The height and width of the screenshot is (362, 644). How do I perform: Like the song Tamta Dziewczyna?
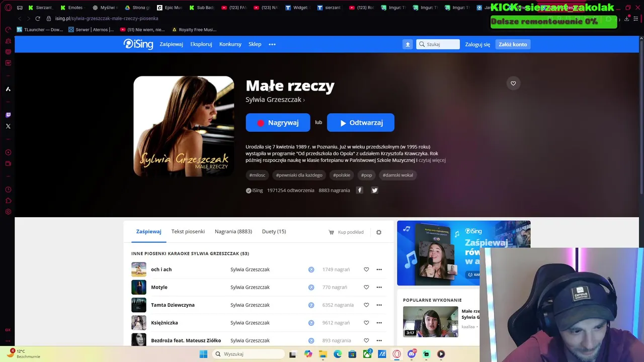click(x=366, y=305)
